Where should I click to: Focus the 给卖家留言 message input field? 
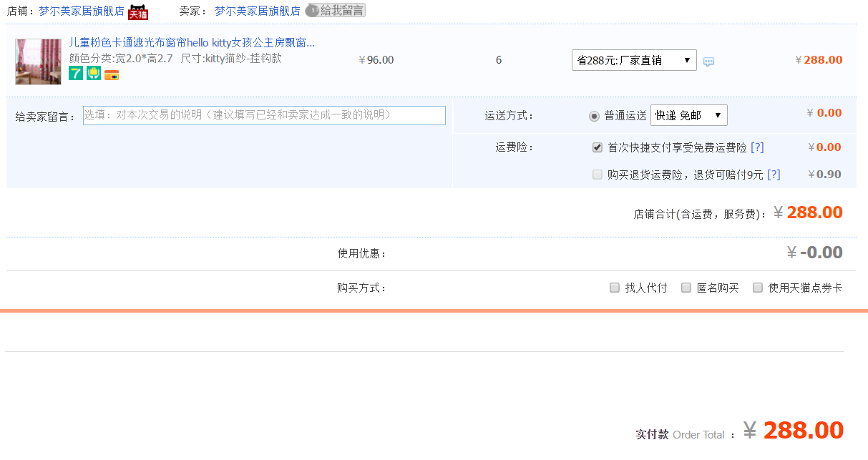(x=264, y=115)
